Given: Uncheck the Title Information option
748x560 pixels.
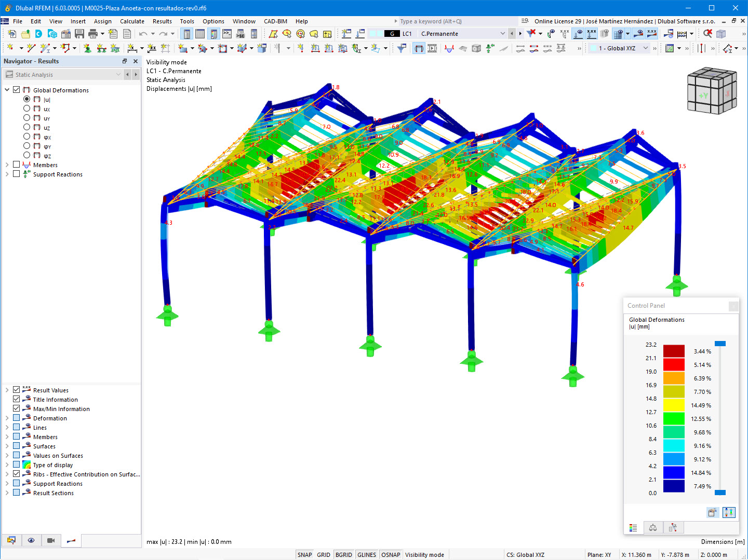Looking at the screenshot, I should click(16, 400).
